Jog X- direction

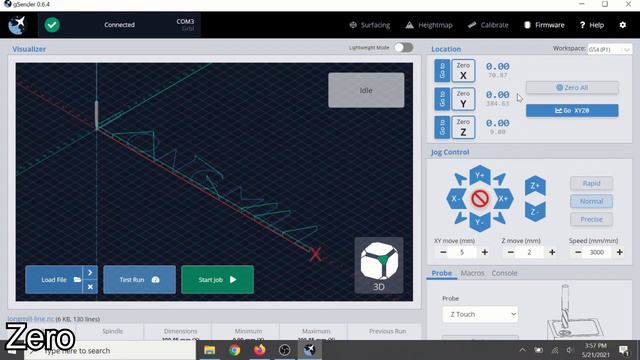coord(456,199)
